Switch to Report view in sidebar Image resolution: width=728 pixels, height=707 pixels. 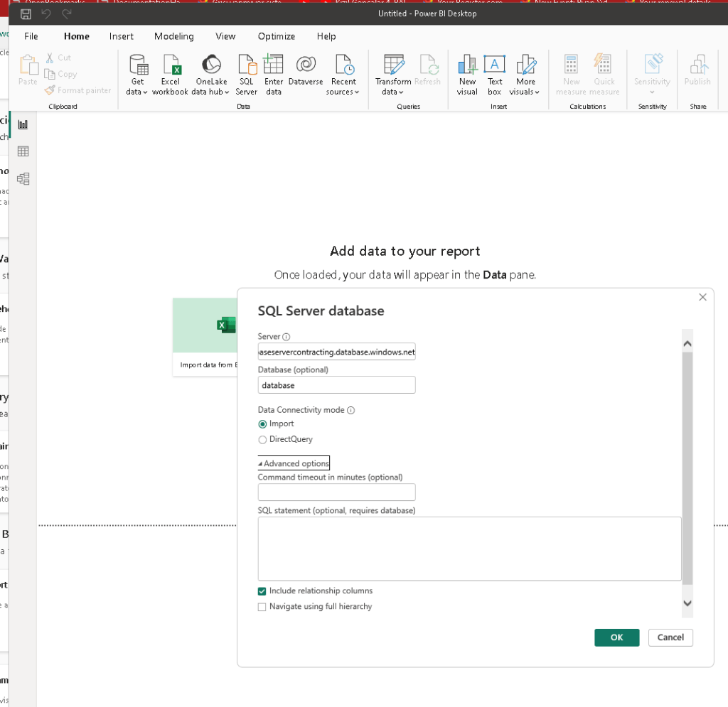(23, 124)
